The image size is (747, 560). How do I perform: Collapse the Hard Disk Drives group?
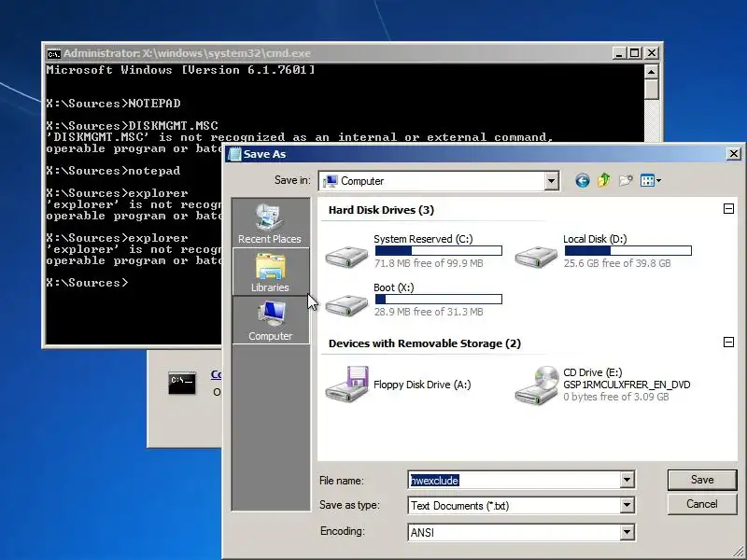(728, 208)
